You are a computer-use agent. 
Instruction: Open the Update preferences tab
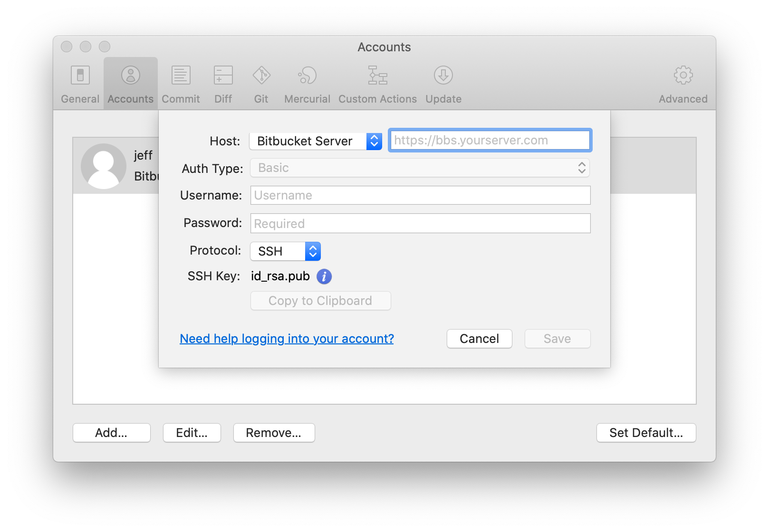(443, 85)
